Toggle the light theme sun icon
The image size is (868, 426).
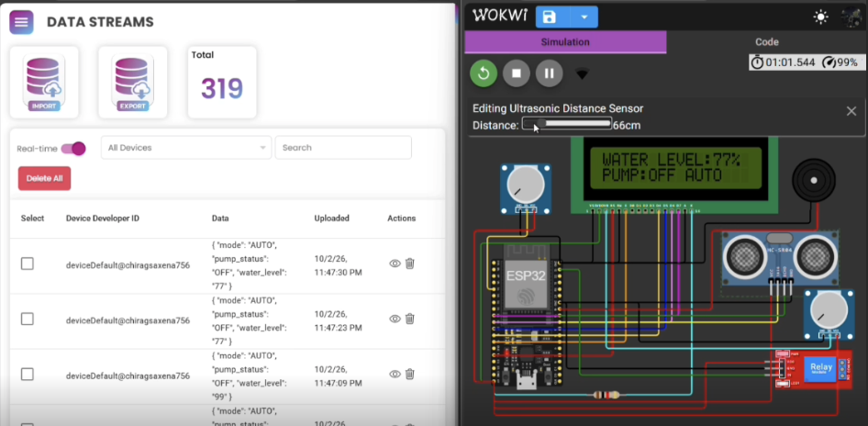(x=820, y=17)
